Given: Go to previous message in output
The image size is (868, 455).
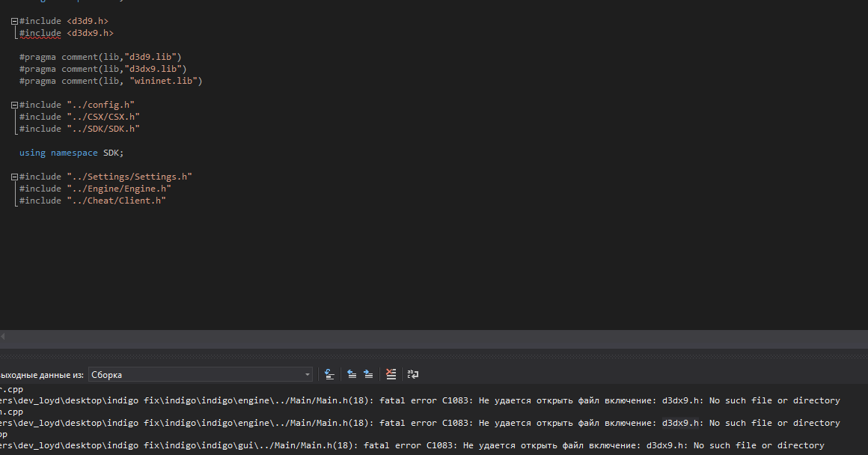Looking at the screenshot, I should click(352, 375).
